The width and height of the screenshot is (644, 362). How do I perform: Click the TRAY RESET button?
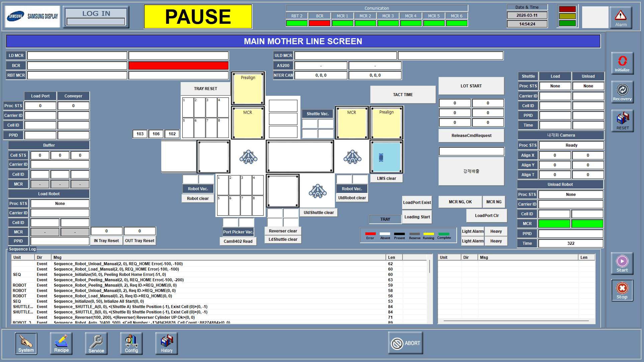tap(205, 89)
